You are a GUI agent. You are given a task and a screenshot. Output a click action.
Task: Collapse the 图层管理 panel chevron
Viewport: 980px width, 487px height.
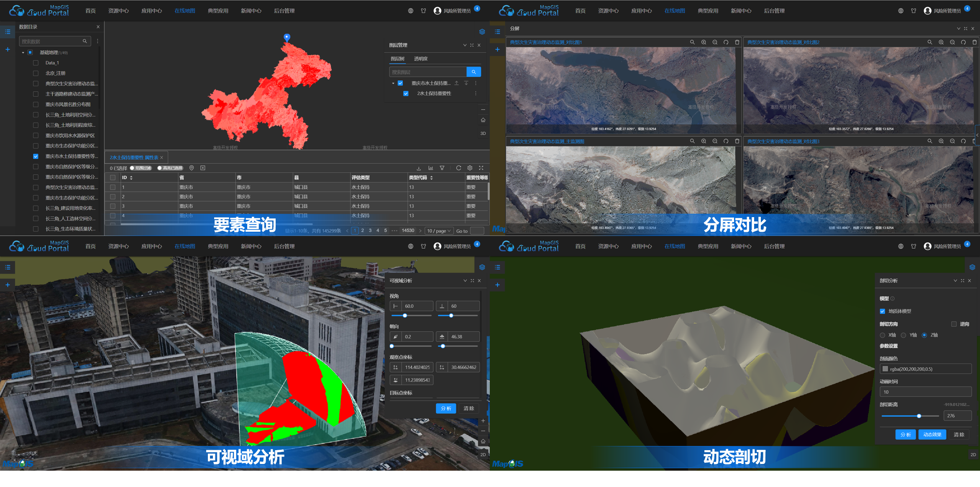465,45
